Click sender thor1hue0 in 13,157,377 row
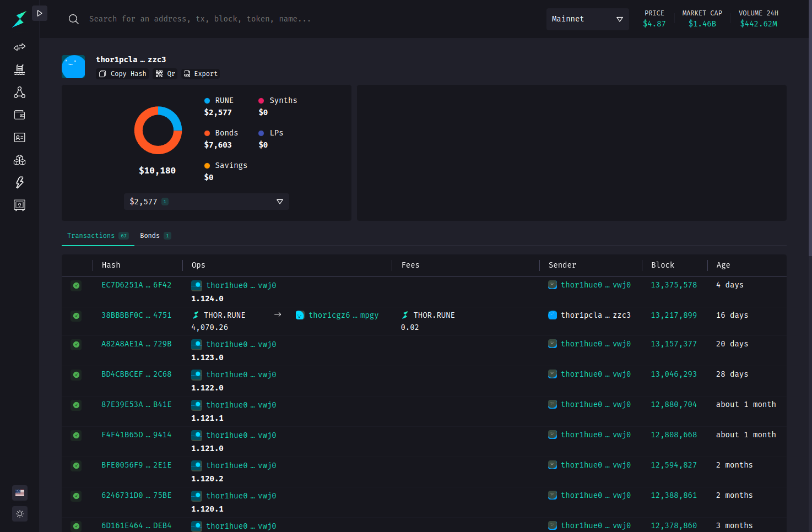Screen dimensions: 812x532 [x=596, y=344]
